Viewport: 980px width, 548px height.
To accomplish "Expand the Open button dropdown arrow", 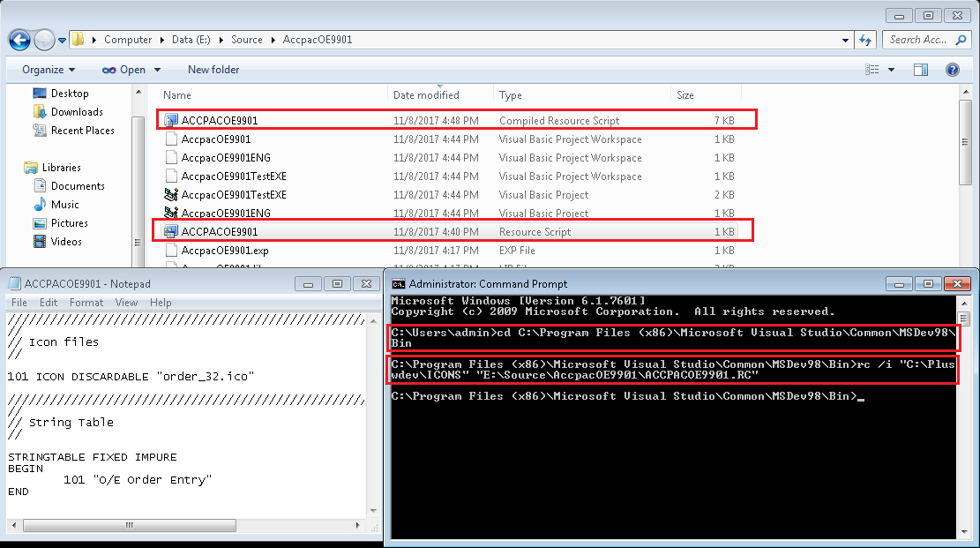I will pyautogui.click(x=158, y=70).
